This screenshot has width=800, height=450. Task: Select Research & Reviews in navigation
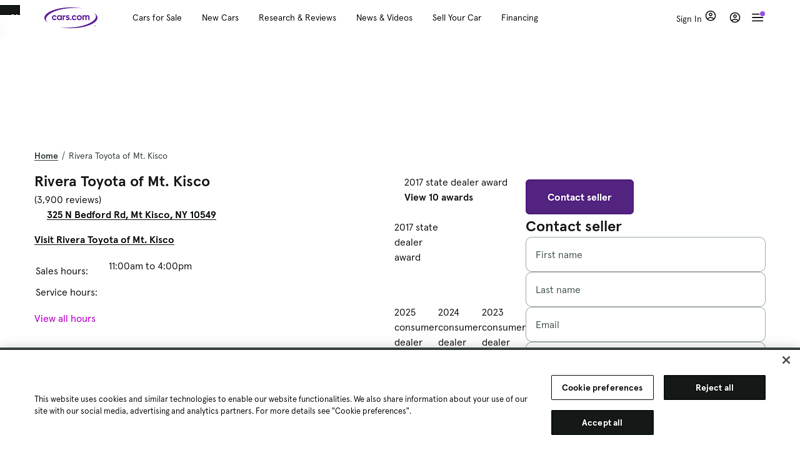coord(297,18)
